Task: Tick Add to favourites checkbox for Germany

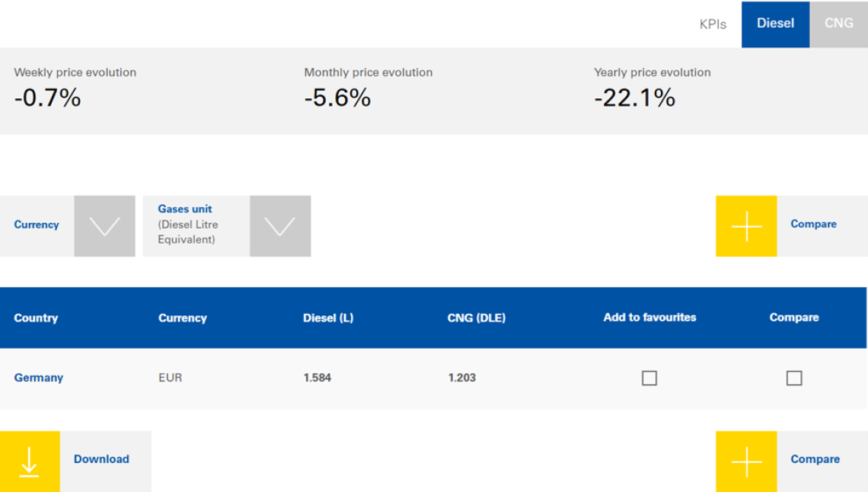Action: pyautogui.click(x=649, y=378)
